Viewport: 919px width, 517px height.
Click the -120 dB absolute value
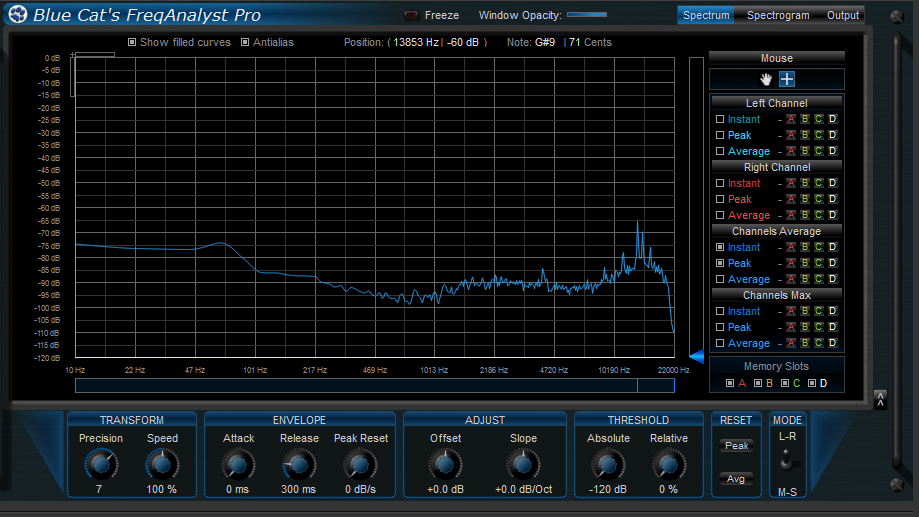607,489
